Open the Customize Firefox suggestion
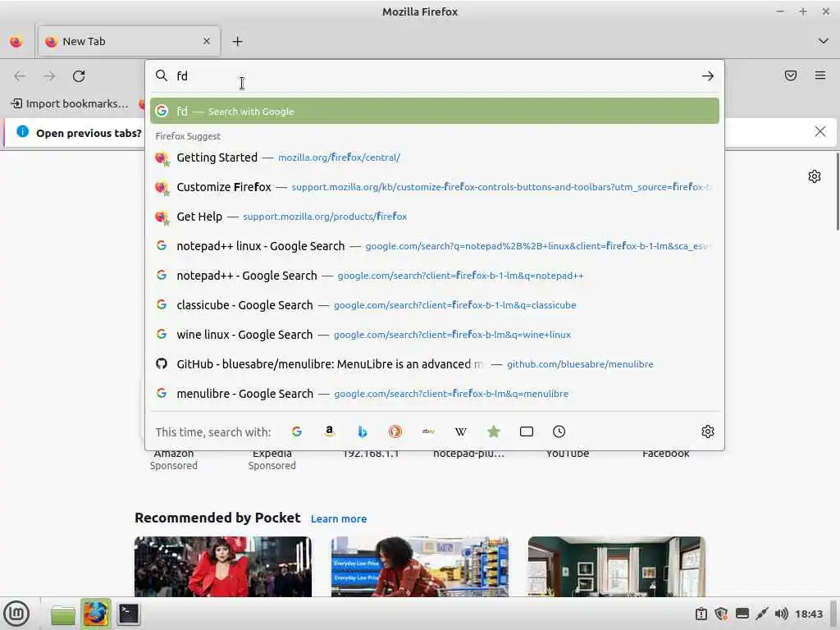The height and width of the screenshot is (630, 840). click(435, 187)
